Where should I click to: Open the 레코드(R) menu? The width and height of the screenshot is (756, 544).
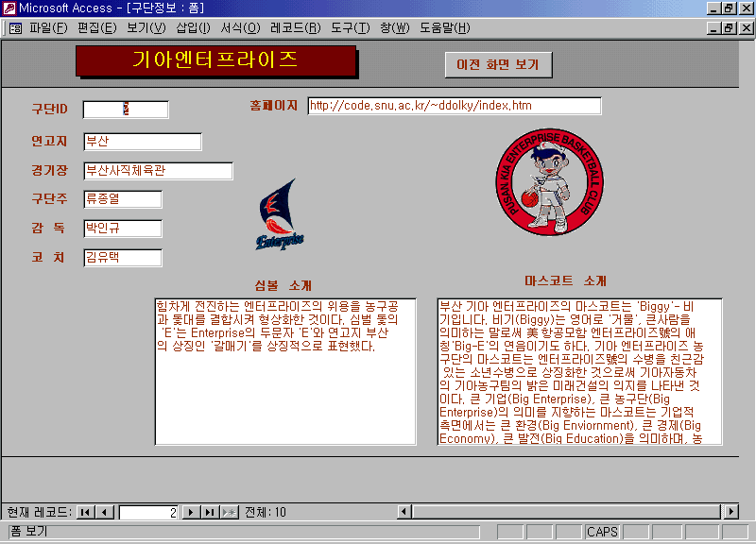(295, 28)
